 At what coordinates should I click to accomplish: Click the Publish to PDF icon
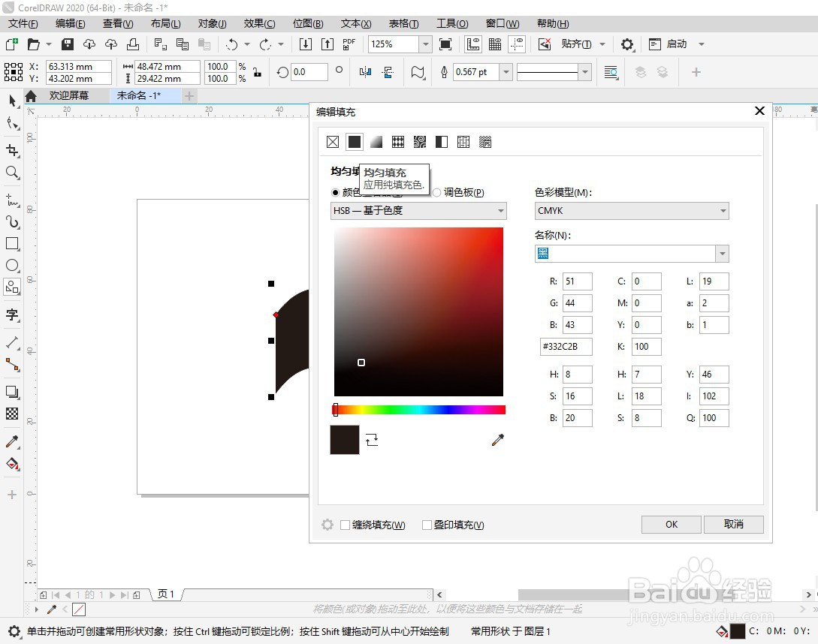[x=349, y=44]
